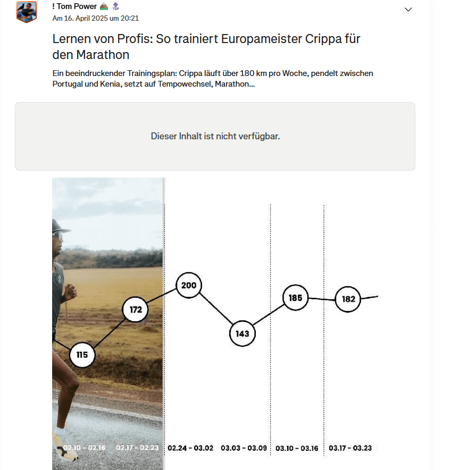Select the 143 data point on the chart

[x=243, y=333]
